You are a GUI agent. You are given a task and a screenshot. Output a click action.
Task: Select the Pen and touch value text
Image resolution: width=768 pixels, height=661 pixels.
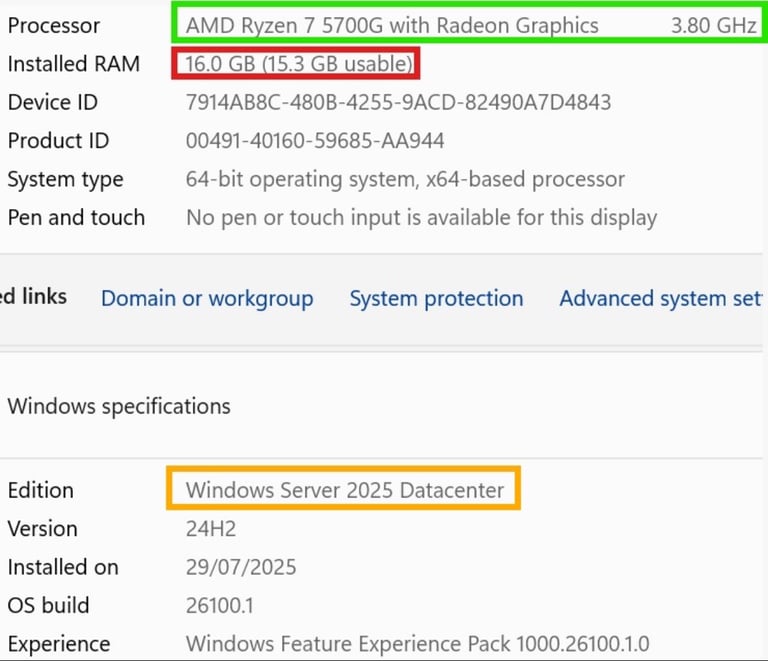pyautogui.click(x=421, y=218)
